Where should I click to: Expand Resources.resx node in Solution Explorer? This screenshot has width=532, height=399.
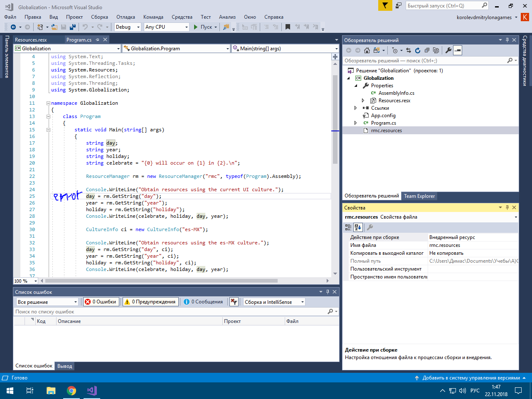[363, 101]
